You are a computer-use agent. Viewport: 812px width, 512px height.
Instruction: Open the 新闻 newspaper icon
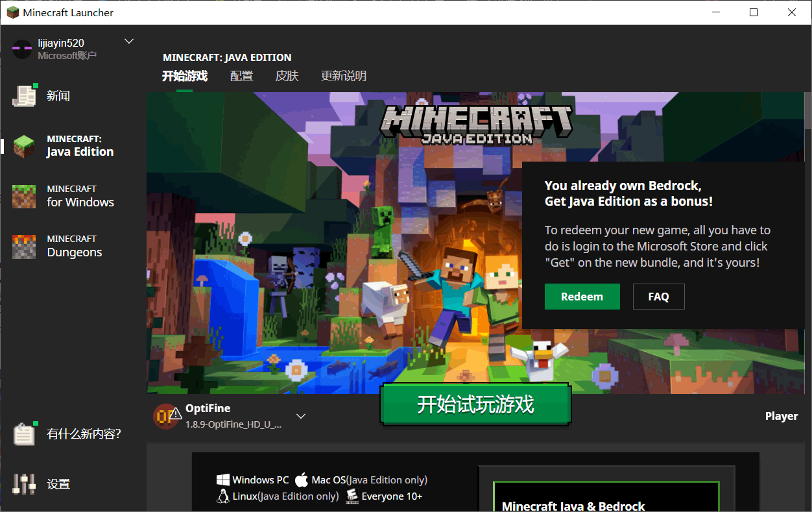tap(25, 95)
